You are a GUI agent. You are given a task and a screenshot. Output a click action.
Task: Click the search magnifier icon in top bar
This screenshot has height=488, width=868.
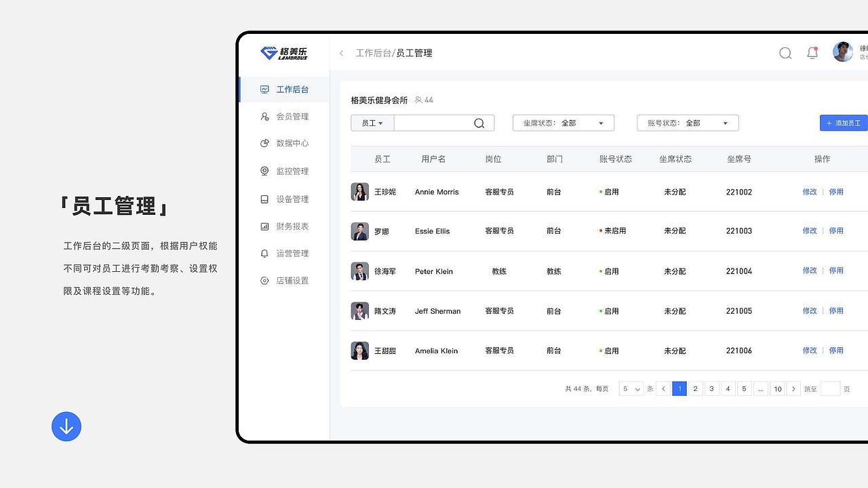tap(785, 52)
